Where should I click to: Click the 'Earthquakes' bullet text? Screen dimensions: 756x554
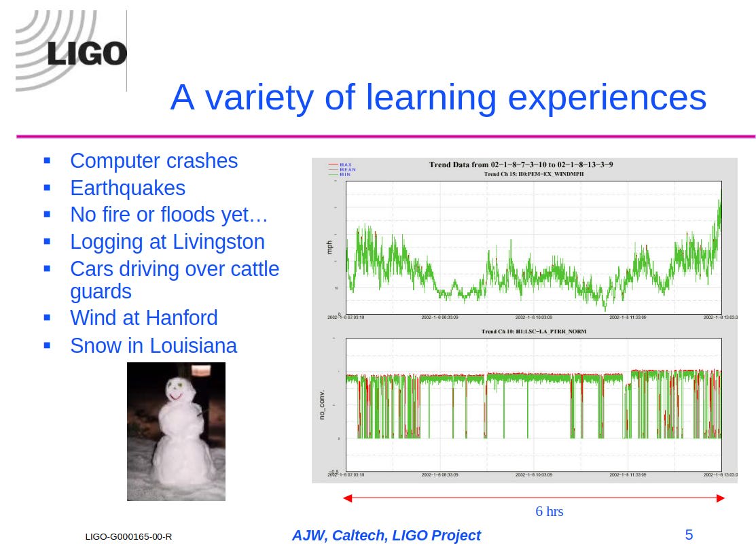click(128, 188)
